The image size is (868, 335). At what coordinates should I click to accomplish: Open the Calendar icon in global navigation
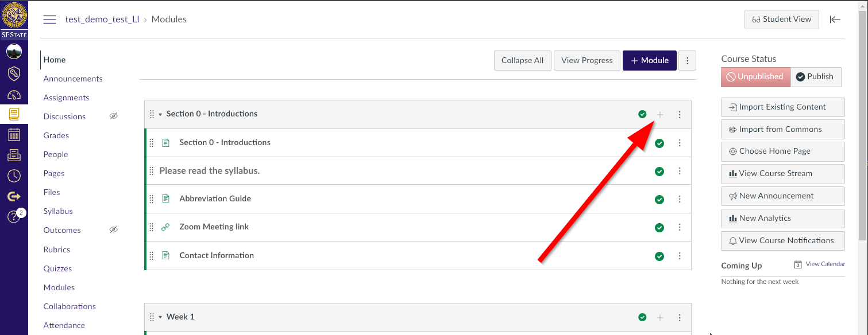click(x=14, y=134)
